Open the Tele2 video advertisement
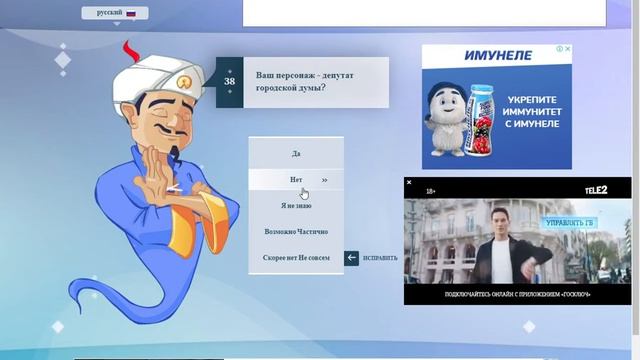This screenshot has height=360, width=640. pos(518,241)
